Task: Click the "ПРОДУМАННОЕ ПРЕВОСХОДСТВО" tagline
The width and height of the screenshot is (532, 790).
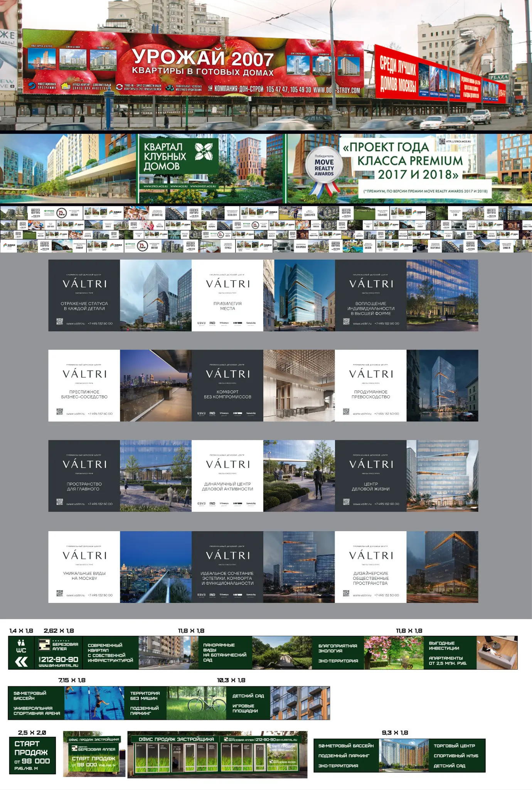Action: coord(371,394)
